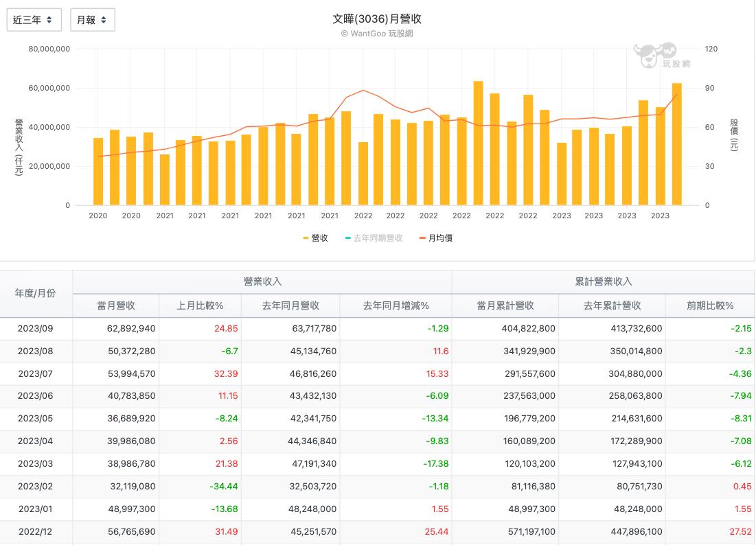Select the 2022/12 table row
The image size is (756, 545).
36,532
